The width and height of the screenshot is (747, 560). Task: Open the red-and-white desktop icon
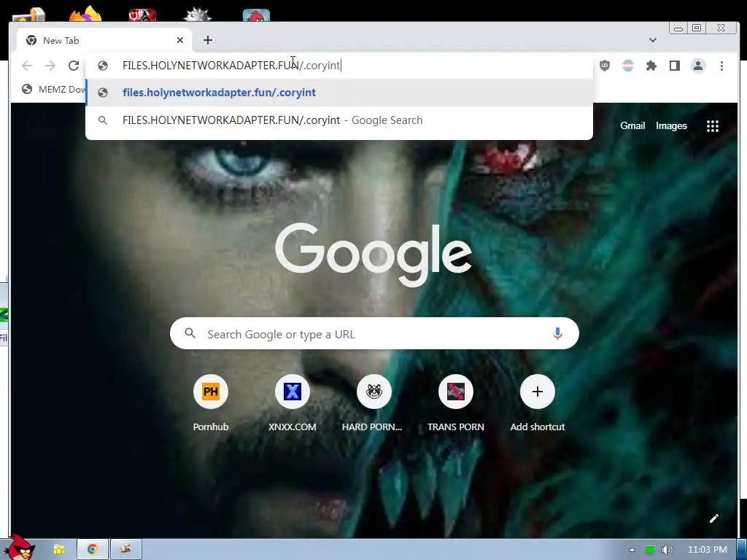(x=142, y=15)
